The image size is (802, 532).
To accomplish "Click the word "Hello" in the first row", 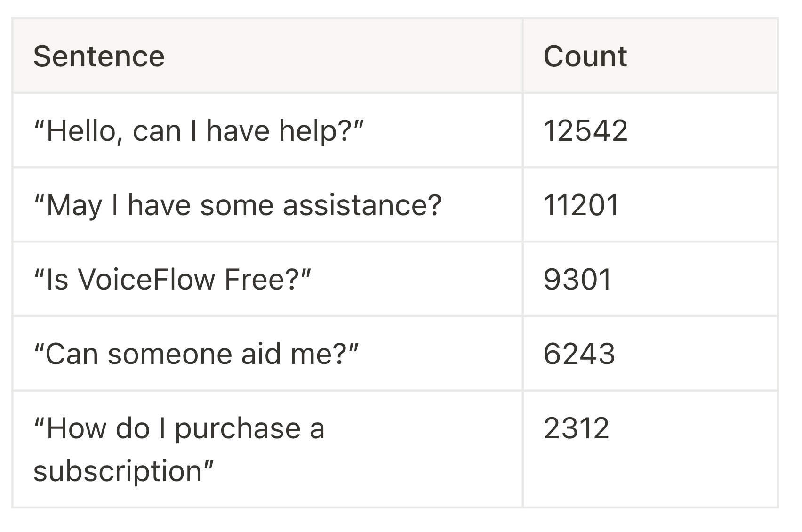I will coord(79,130).
